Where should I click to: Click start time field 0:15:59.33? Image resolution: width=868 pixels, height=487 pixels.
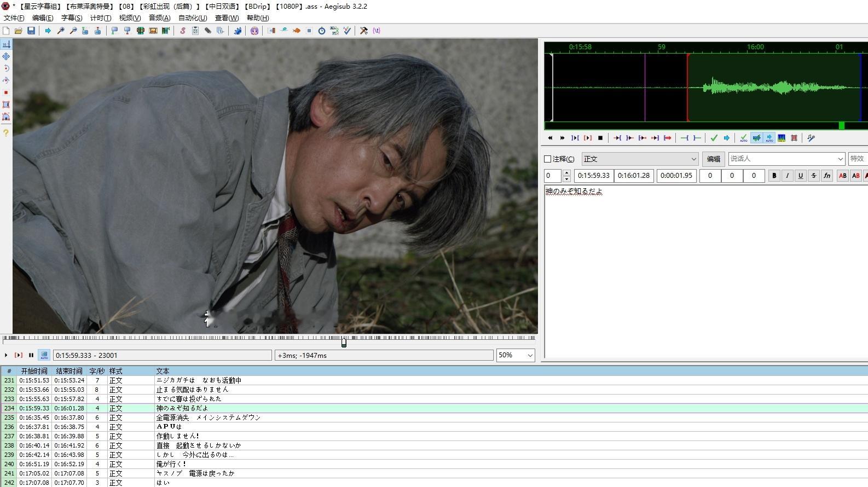[594, 176]
